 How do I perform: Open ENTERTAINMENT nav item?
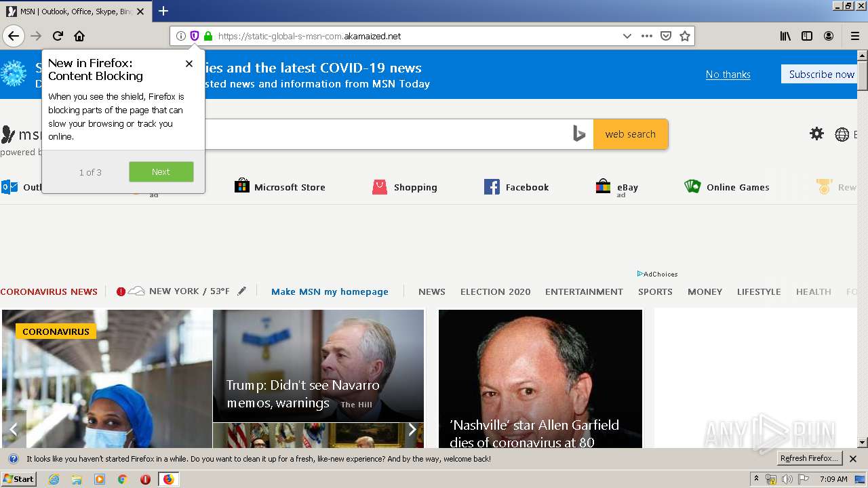[584, 291]
